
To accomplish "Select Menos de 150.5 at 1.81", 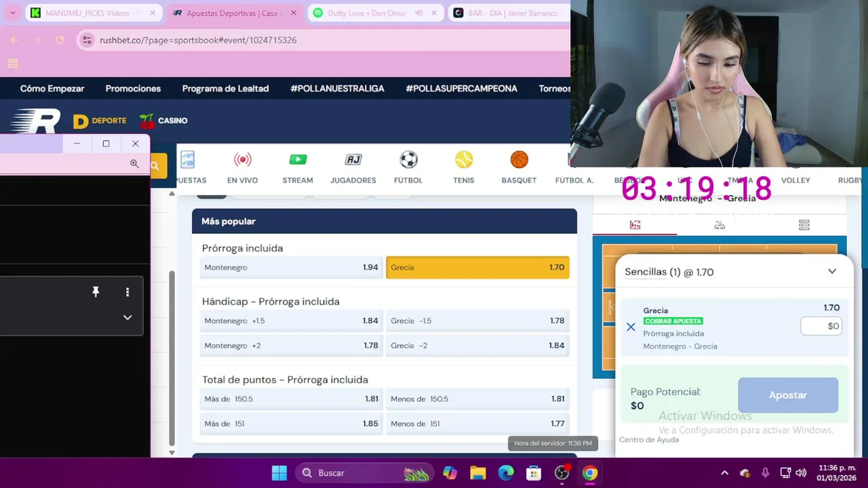I will click(477, 399).
